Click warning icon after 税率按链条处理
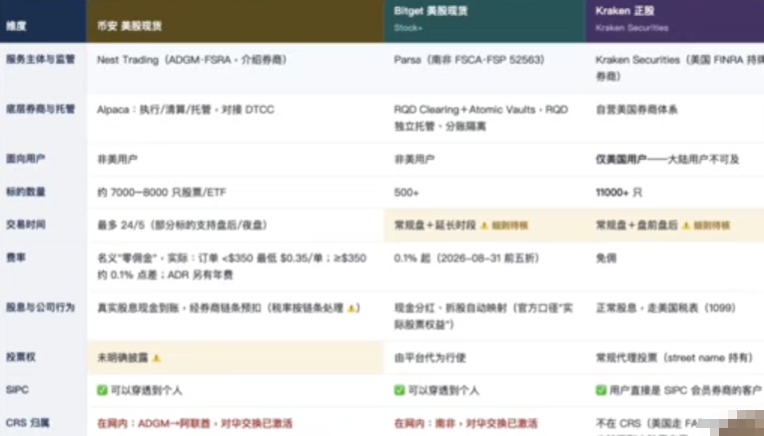This screenshot has height=436, width=764. coord(351,308)
